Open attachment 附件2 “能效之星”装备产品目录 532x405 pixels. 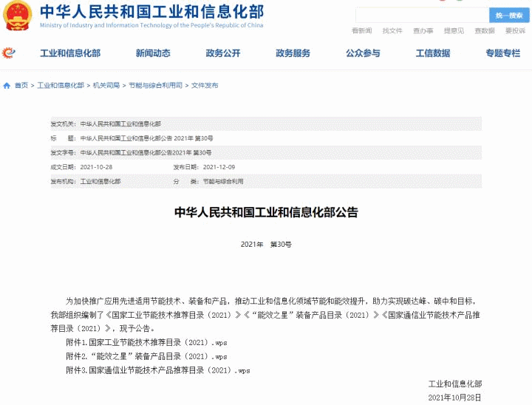(x=146, y=356)
